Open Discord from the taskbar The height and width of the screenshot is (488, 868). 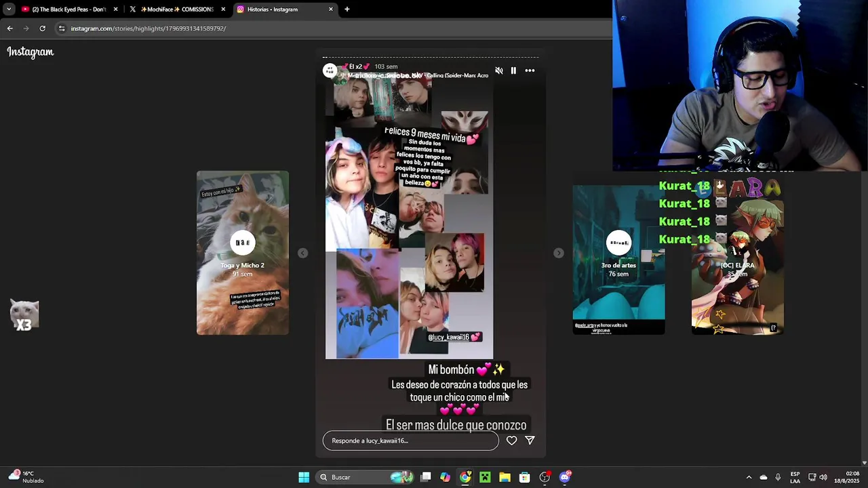[x=565, y=477]
